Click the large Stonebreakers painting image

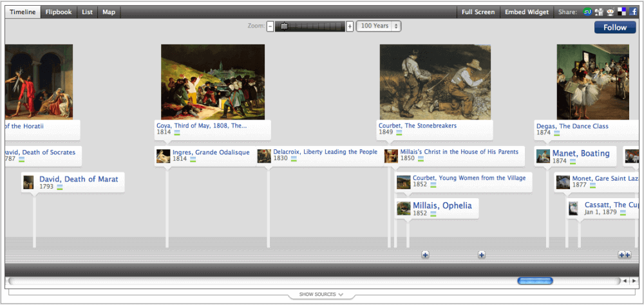pos(435,82)
